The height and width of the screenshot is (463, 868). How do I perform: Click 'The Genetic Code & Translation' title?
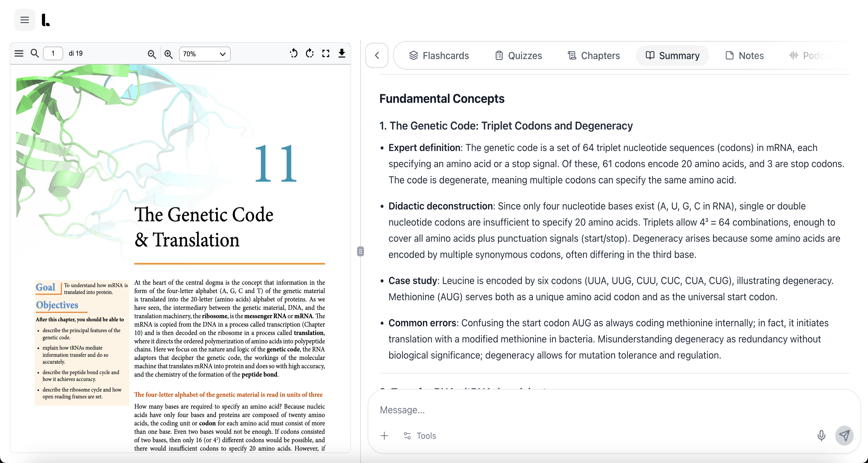pyautogui.click(x=204, y=227)
